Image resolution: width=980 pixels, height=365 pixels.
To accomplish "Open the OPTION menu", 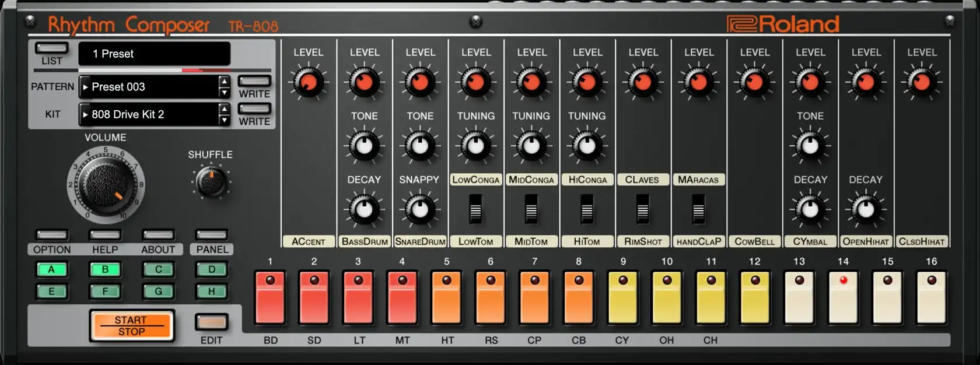I will (x=52, y=235).
